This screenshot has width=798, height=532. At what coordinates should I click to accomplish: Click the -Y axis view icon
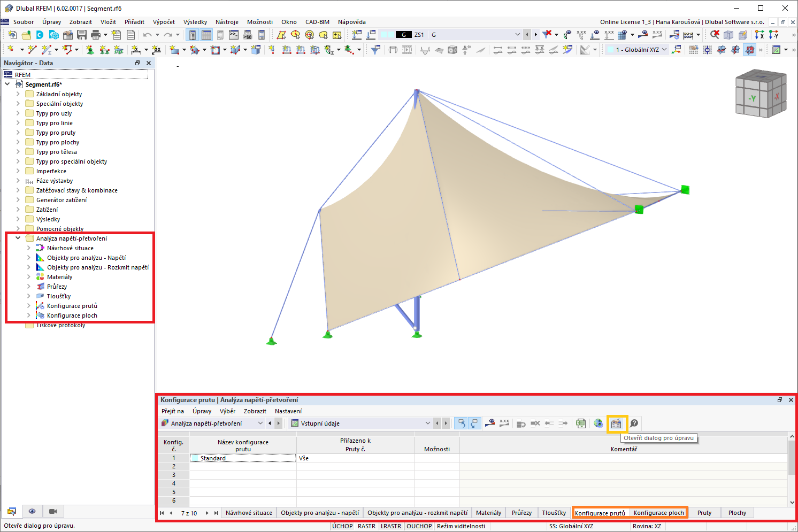tap(773, 35)
